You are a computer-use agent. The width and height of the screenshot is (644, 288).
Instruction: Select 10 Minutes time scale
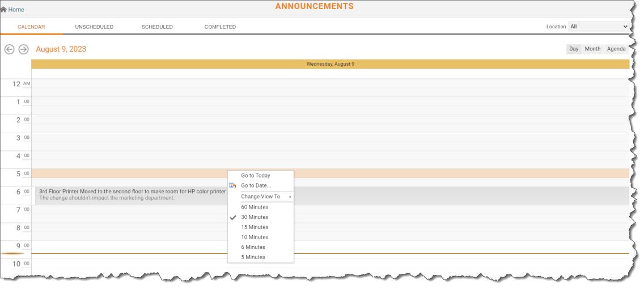[x=255, y=237]
